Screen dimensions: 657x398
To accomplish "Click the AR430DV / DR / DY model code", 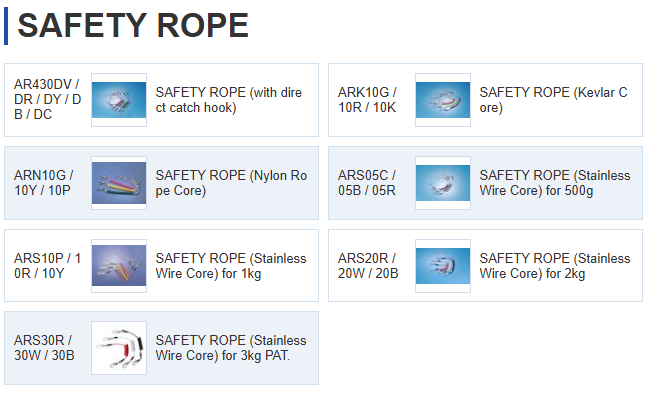I will point(47,99).
